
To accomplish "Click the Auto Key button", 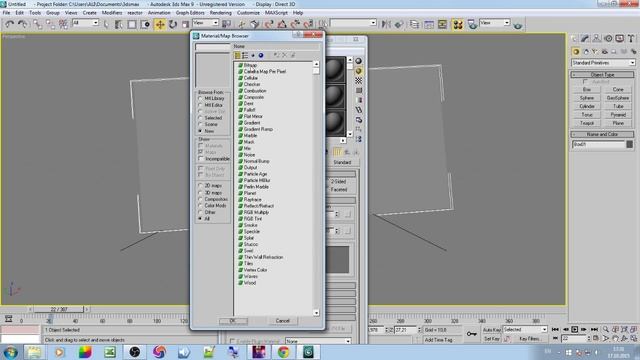I will point(491,330).
